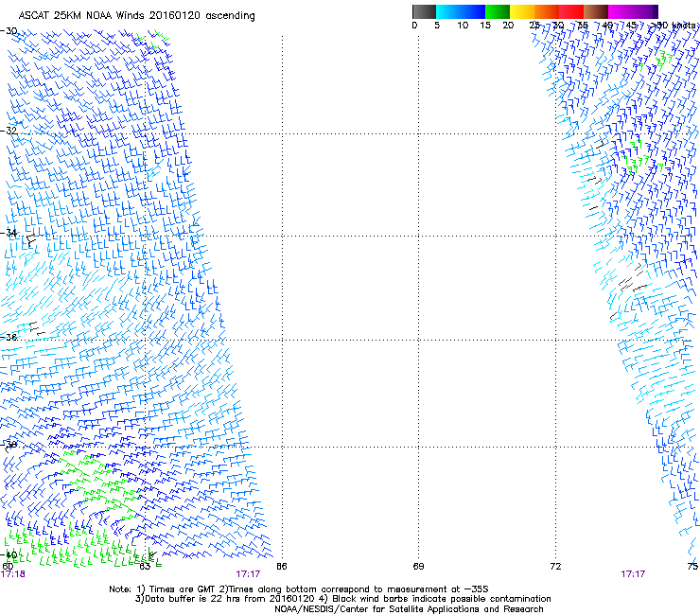Click latitude label -36
The image size is (700, 615).
tap(9, 337)
